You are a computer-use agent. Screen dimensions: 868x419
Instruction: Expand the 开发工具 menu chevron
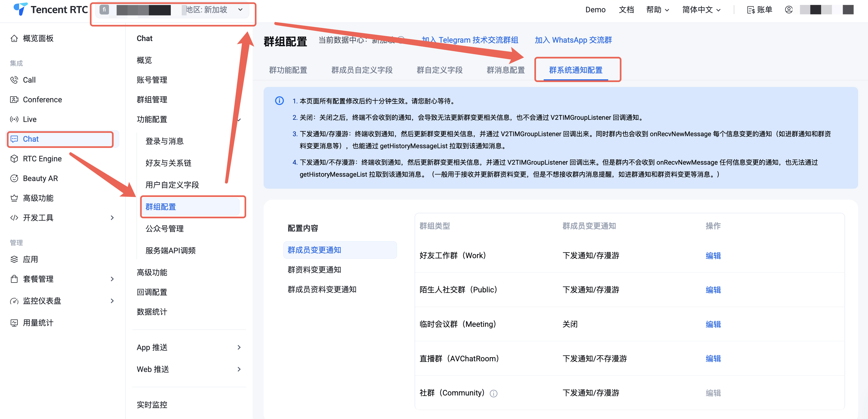pyautogui.click(x=112, y=218)
